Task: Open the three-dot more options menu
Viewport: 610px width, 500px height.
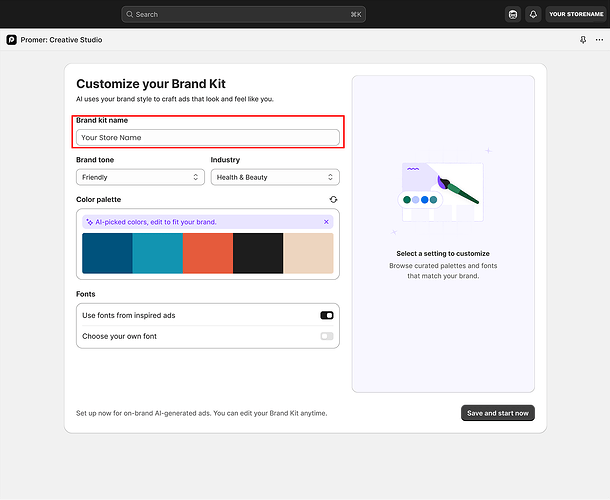Action: coord(599,40)
